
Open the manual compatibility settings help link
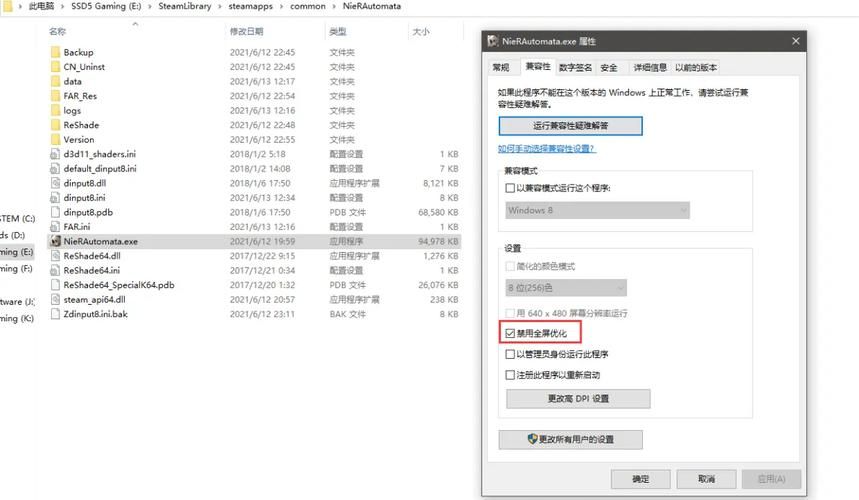[x=546, y=148]
